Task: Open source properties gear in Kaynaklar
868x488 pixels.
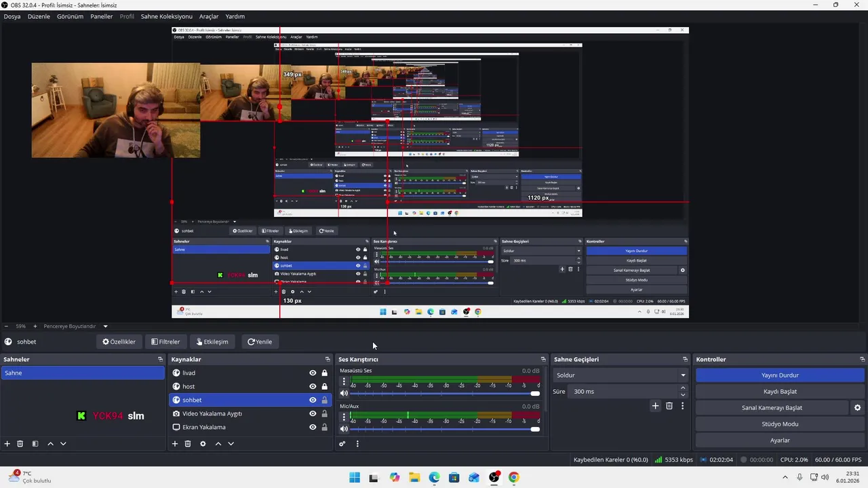Action: coord(203,444)
